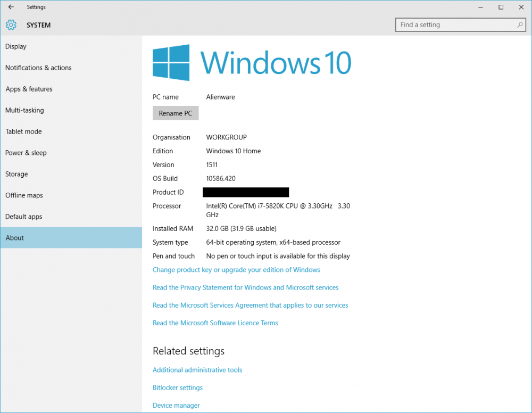Open the Microsoft Services Agreement link

pyautogui.click(x=251, y=305)
